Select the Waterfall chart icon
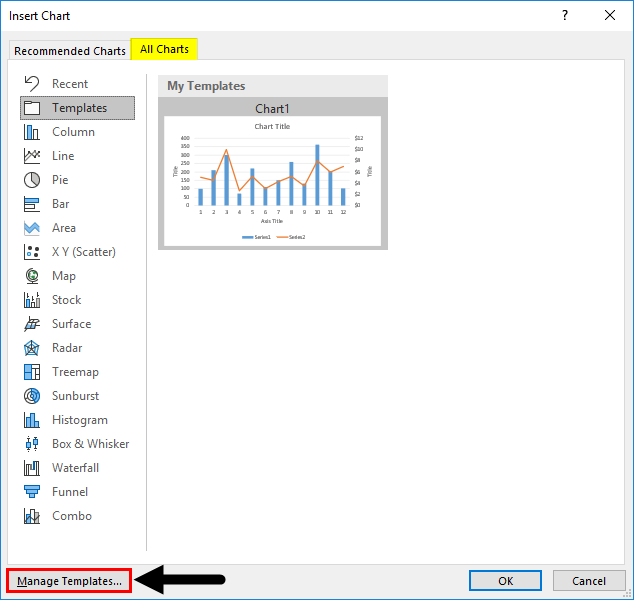Viewport: 634px width, 600px height. click(32, 468)
